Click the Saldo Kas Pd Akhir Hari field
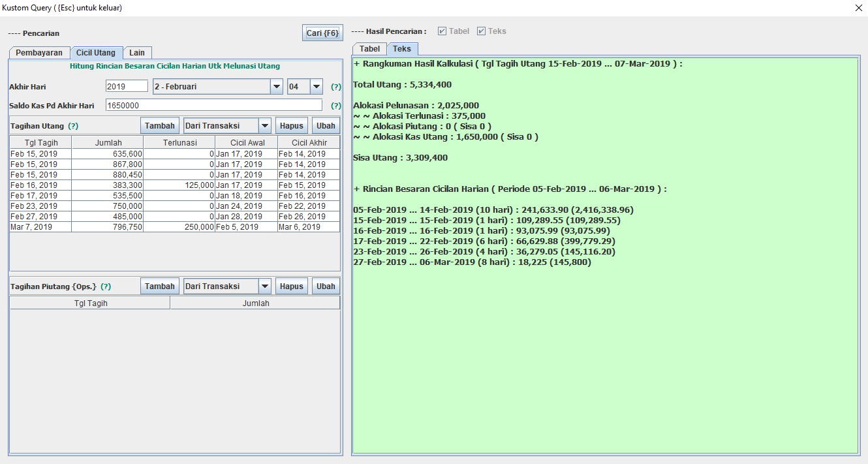868x464 pixels. tap(213, 105)
